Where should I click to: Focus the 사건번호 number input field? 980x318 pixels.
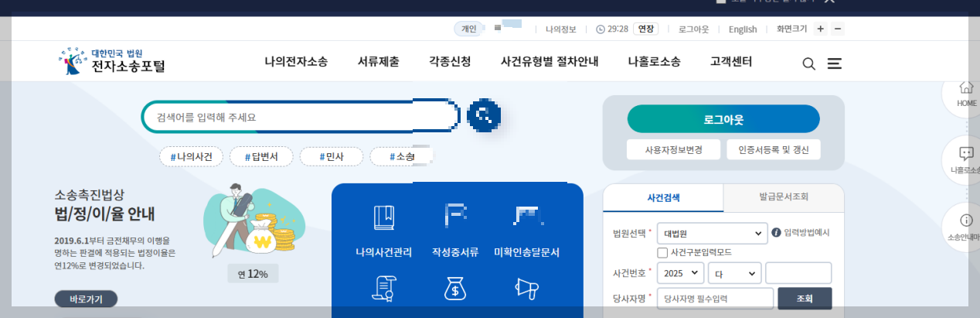798,273
